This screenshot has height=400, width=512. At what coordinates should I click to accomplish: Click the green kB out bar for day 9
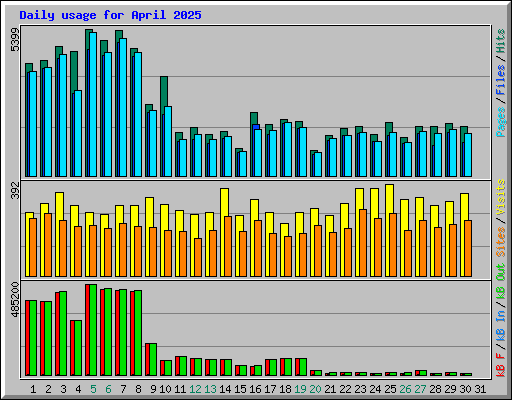point(153,359)
